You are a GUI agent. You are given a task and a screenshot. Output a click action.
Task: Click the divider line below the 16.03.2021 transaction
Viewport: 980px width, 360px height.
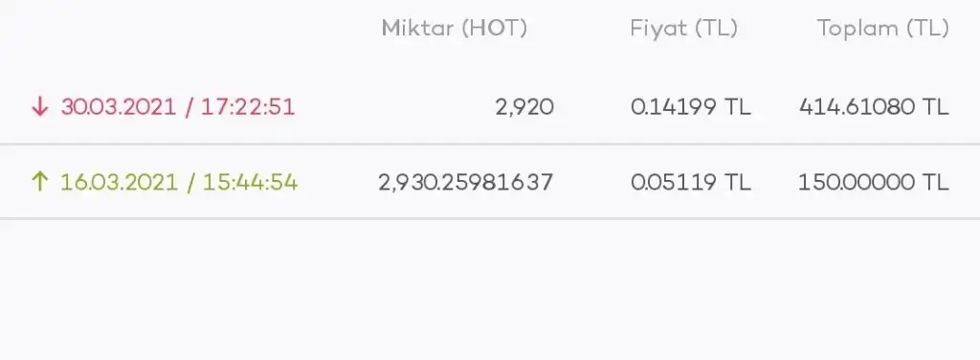[490, 218]
